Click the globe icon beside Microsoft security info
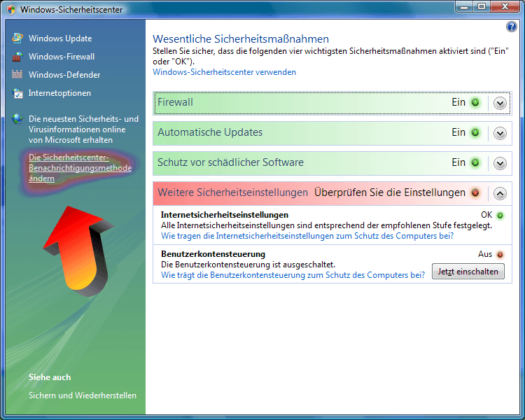Image resolution: width=525 pixels, height=420 pixels. click(x=17, y=118)
